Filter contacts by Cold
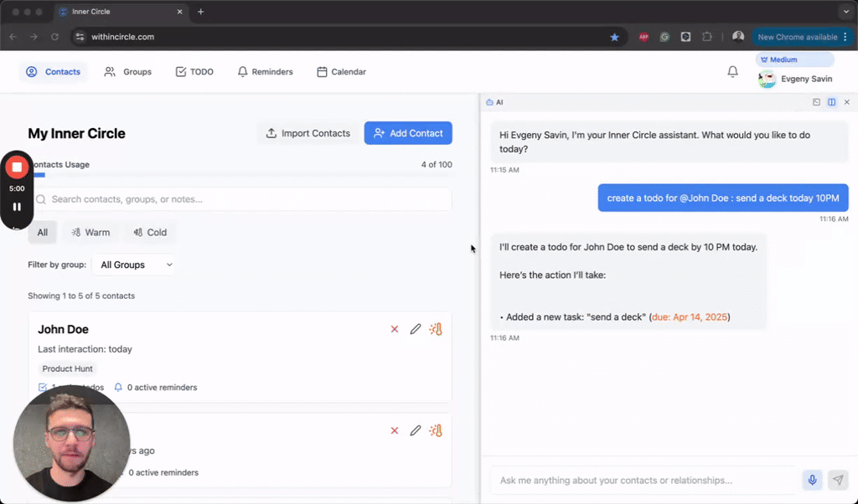The height and width of the screenshot is (504, 858). click(x=150, y=232)
